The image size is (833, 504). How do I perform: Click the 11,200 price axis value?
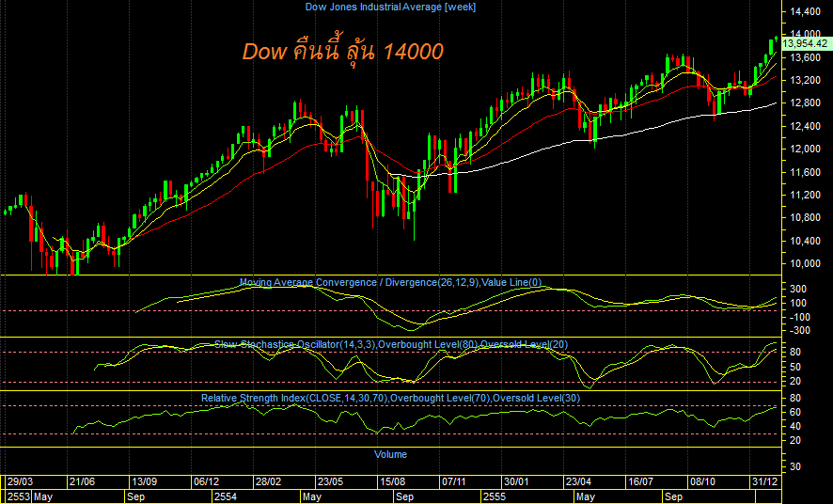[805, 195]
